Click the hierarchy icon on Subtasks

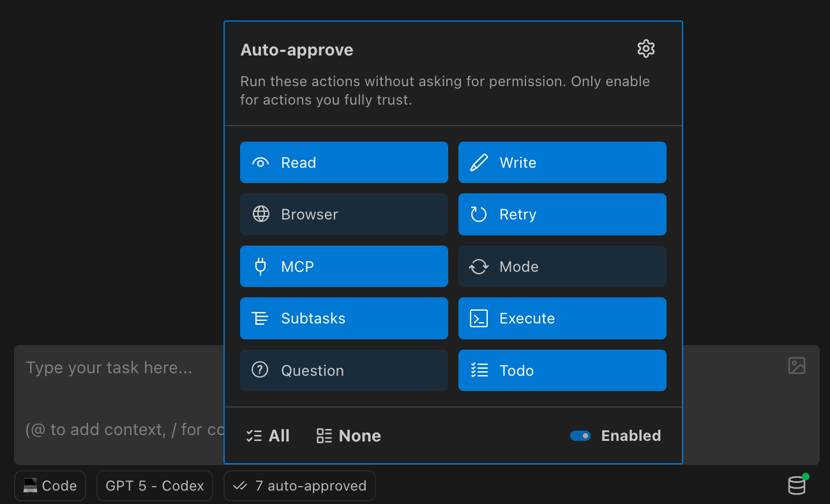(260, 318)
